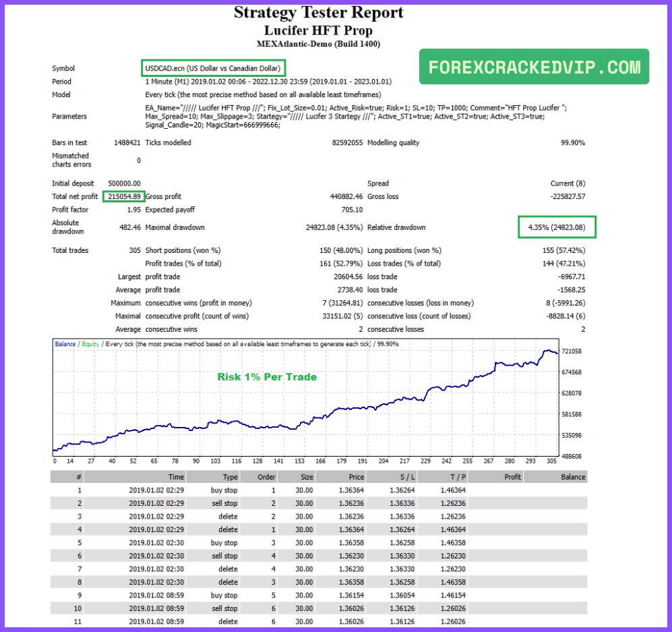Click row 2 price 1.36236

coord(351,503)
